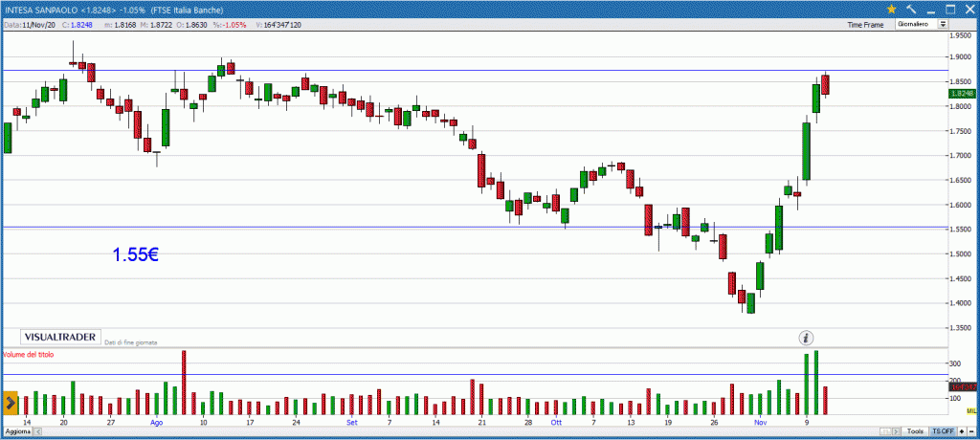Click the blue 1.55€ annotation text
The height and width of the screenshot is (440, 980).
136,254
